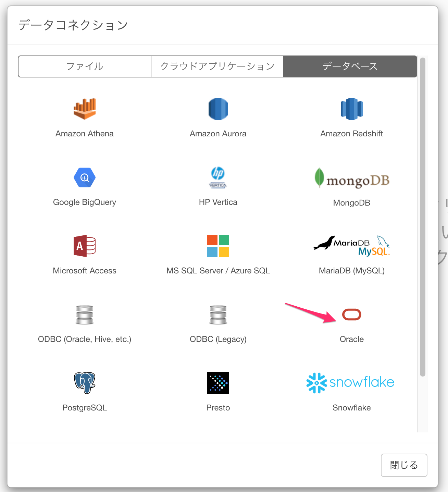The height and width of the screenshot is (492, 448).
Task: Choose the MariaDB (MySQL) label
Action: tap(352, 271)
